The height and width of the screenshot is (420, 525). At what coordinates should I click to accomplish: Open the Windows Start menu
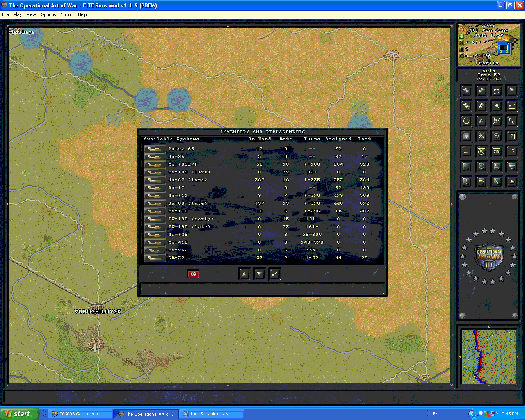(19, 414)
